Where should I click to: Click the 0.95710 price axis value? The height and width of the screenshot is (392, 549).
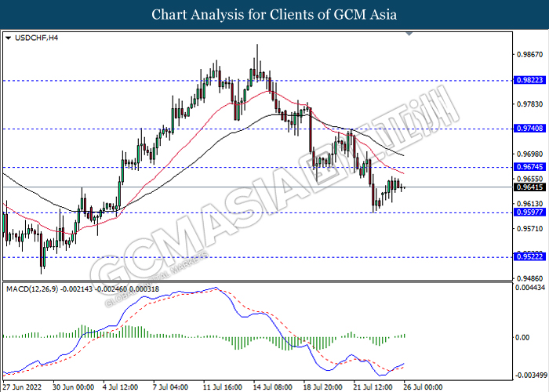[x=529, y=229]
